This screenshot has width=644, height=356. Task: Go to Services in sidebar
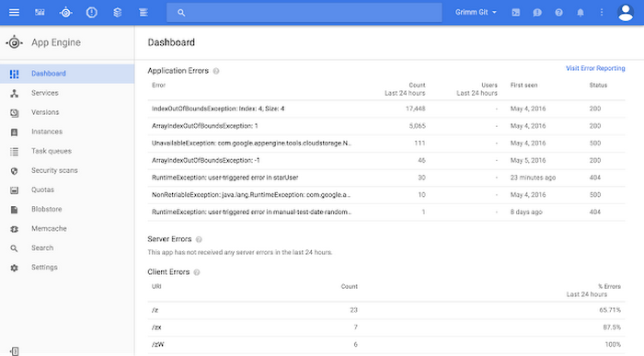[67, 93]
